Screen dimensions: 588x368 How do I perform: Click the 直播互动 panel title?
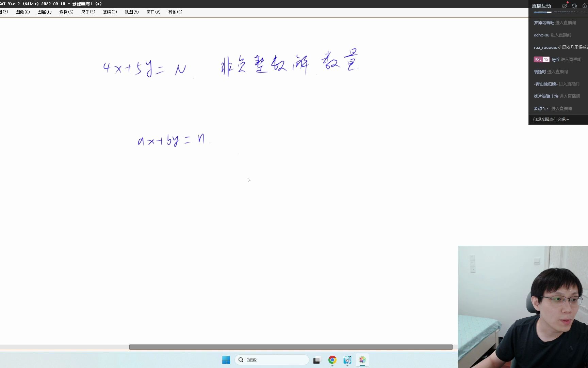click(x=541, y=6)
